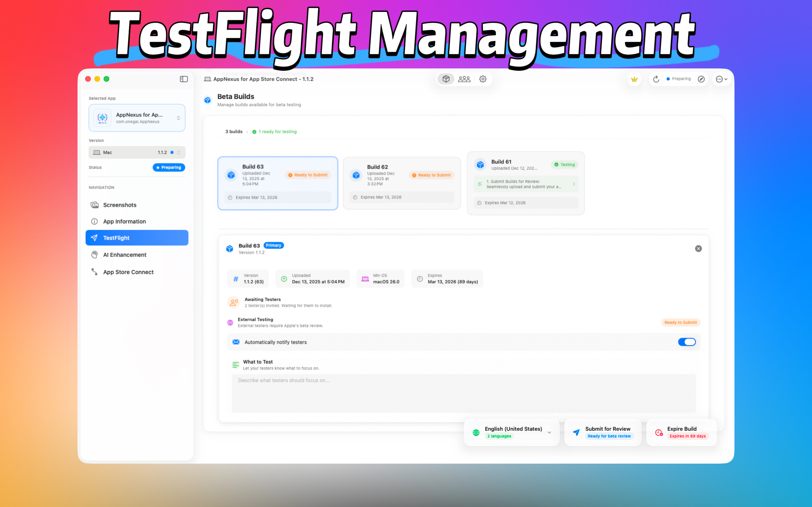
Task: Dismiss Build 63 details with the X button
Action: pos(698,248)
